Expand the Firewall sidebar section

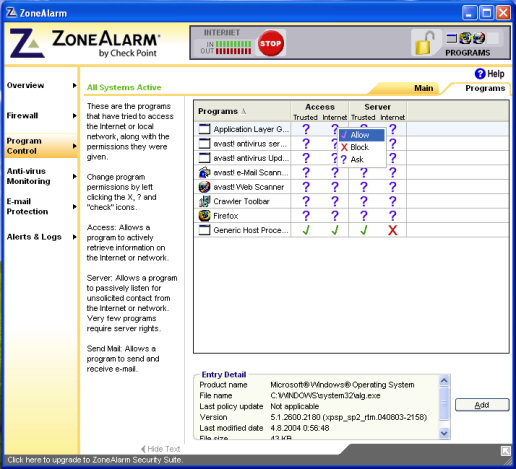pos(75,116)
